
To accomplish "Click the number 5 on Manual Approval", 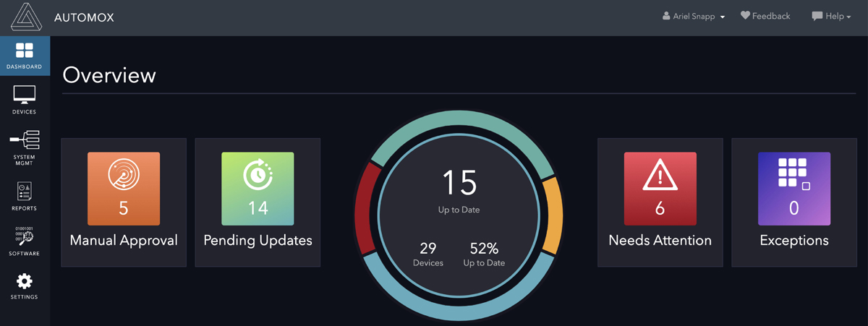I will pyautogui.click(x=124, y=208).
